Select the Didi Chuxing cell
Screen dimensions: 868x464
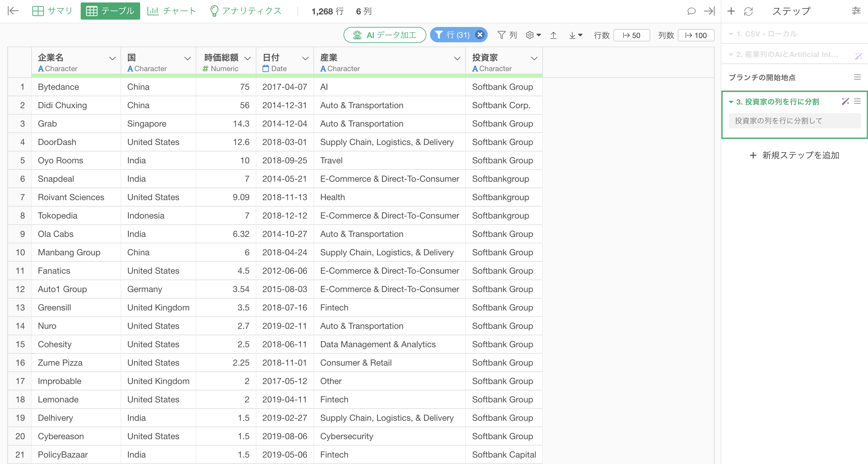click(76, 105)
